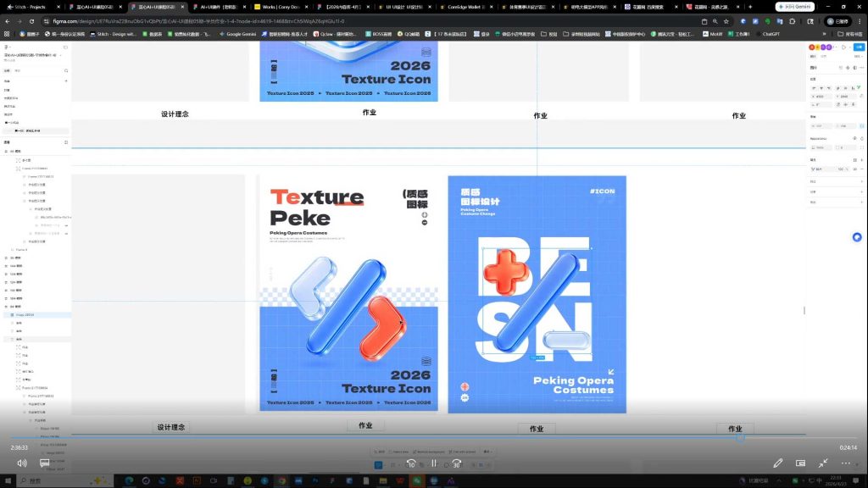Open the player's more options ellipsis menu
The height and width of the screenshot is (488, 868).
coord(846,463)
